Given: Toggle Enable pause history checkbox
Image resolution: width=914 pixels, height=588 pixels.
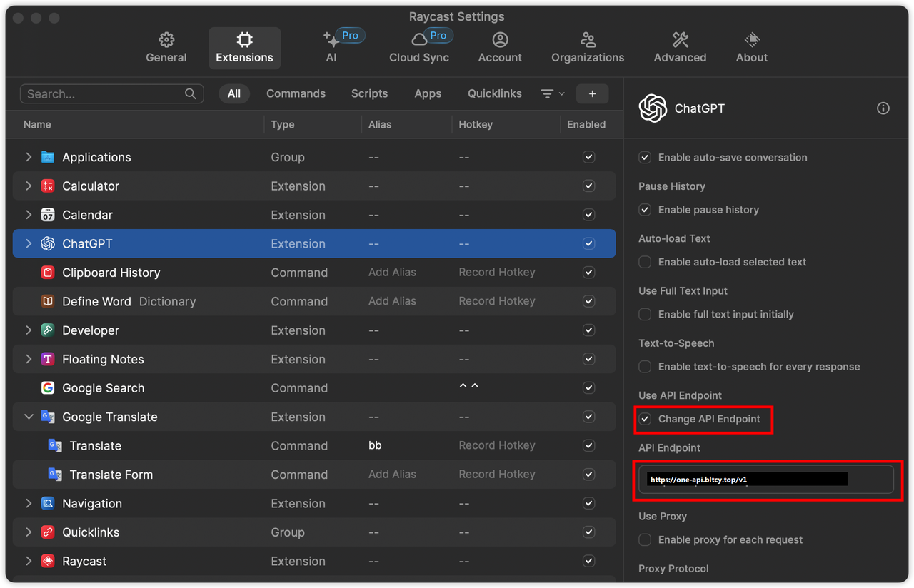Looking at the screenshot, I should (645, 210).
